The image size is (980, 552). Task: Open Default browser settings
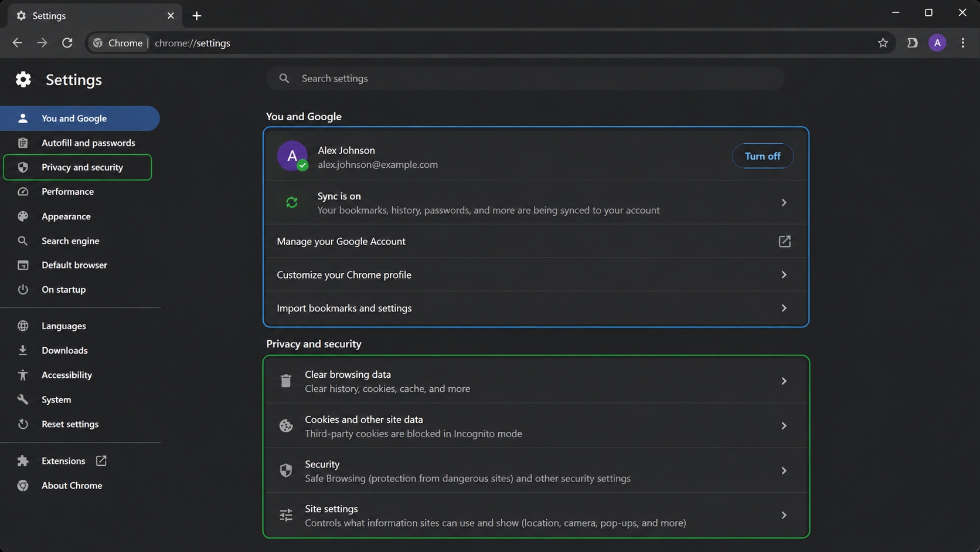80,265
